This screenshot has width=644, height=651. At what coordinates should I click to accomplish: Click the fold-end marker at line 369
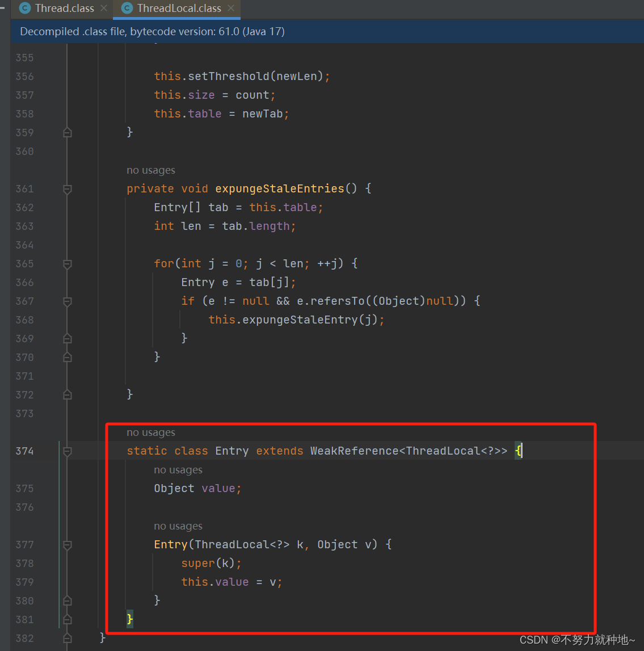(67, 338)
